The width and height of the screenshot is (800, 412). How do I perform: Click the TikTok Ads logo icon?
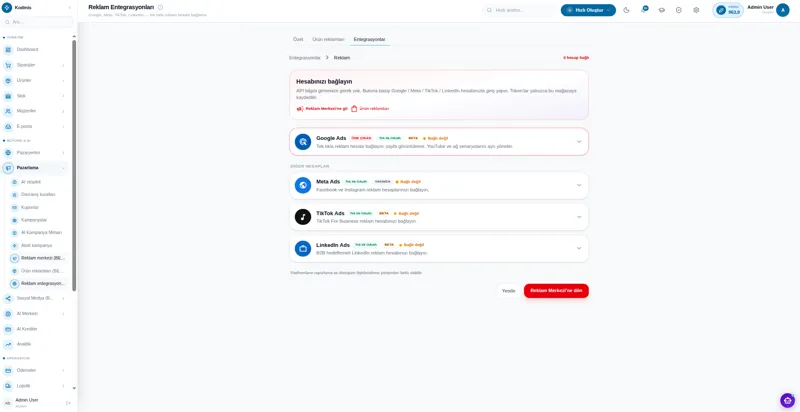303,217
